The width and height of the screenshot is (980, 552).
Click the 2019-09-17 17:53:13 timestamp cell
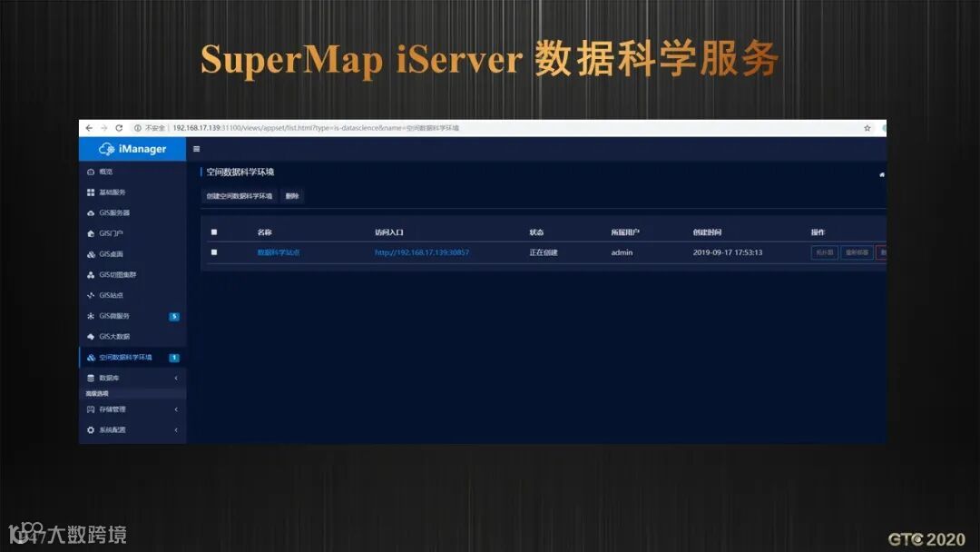click(728, 252)
